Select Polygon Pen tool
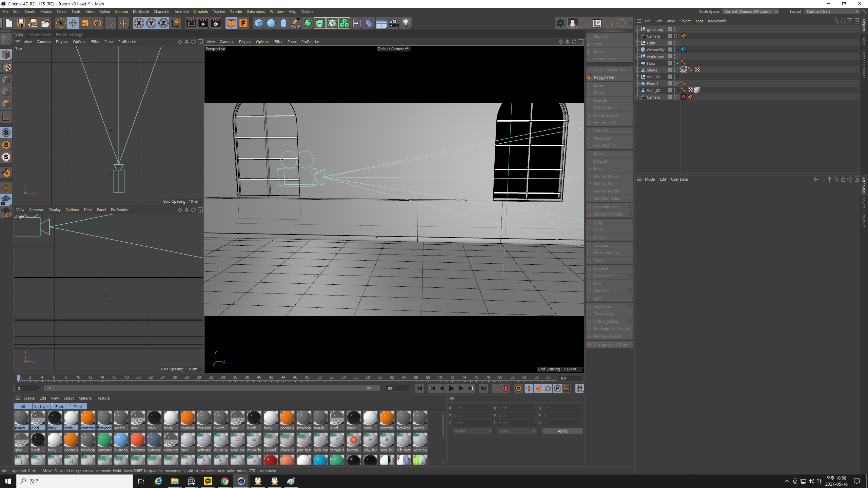 coord(609,77)
